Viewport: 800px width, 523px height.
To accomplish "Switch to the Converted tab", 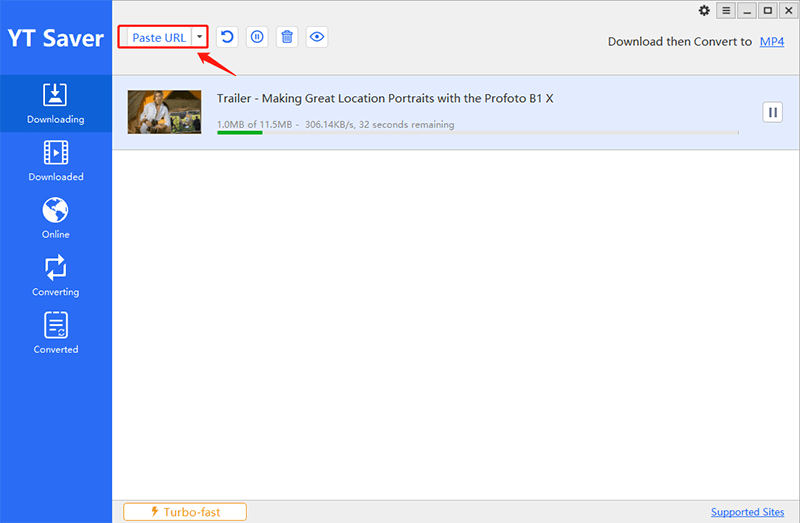I will coord(56,334).
